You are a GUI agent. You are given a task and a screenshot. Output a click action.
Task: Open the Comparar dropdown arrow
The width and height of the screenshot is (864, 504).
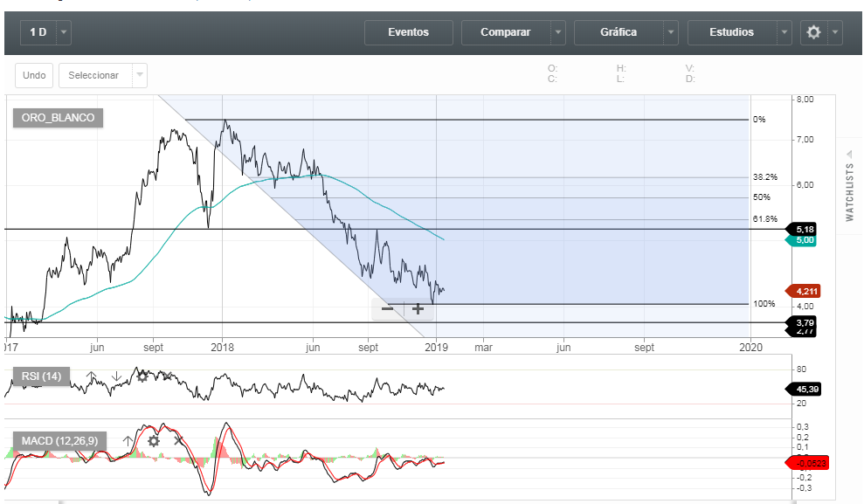557,32
